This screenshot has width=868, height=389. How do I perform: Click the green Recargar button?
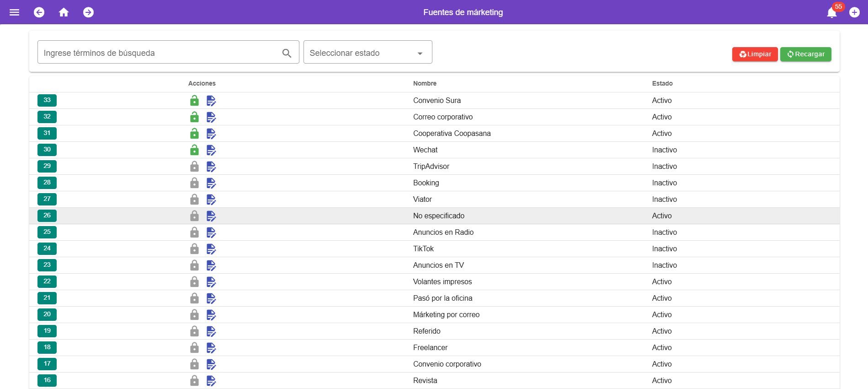point(805,54)
